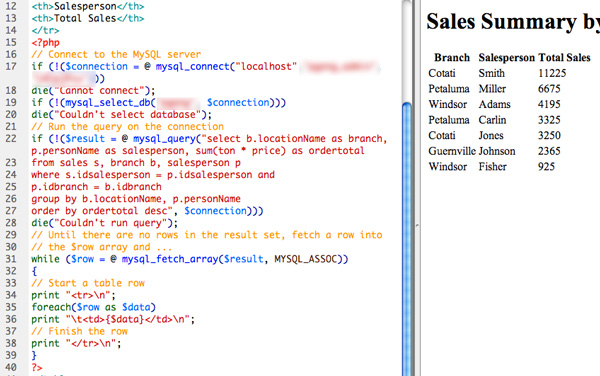Screen dimensions: 600x376
Task: Click the value "6675"
Action: 549,89
